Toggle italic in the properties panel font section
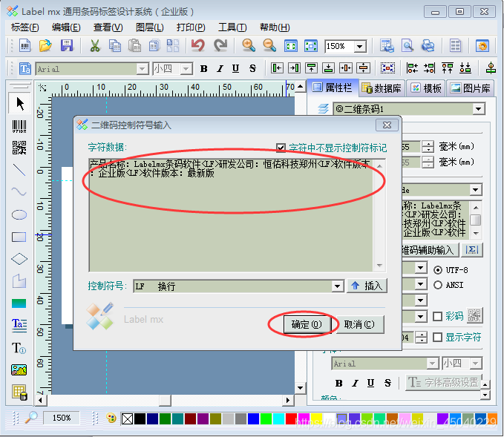 click(355, 383)
